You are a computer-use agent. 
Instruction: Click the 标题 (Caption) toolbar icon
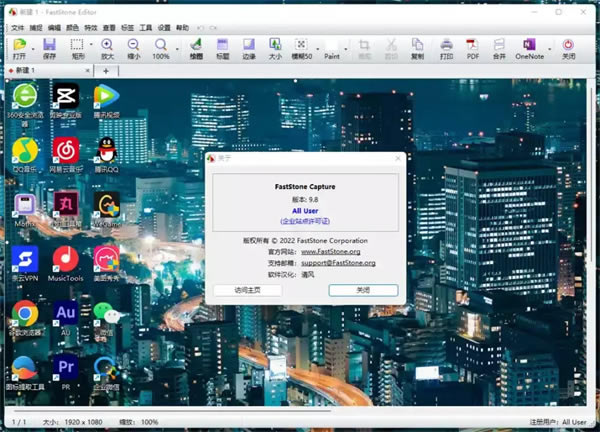(222, 49)
